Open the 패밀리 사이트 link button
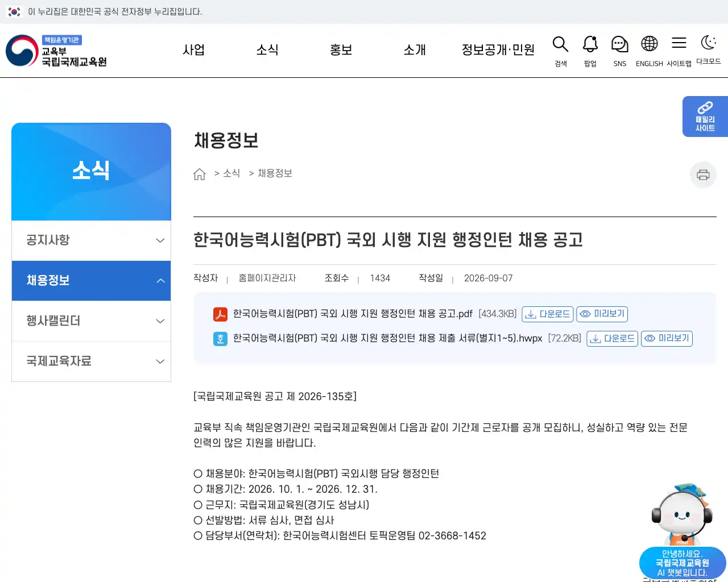Image resolution: width=728 pixels, height=582 pixels. pyautogui.click(x=705, y=117)
